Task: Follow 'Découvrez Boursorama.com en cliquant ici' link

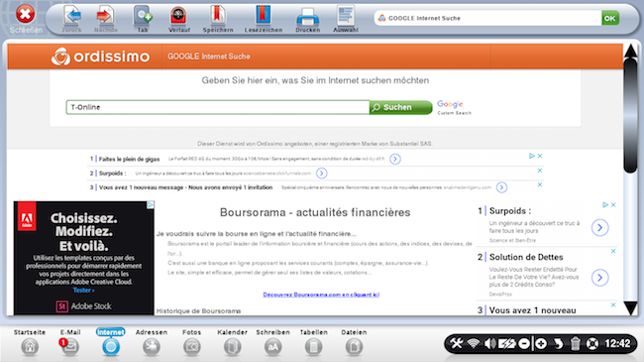Action: (x=321, y=295)
